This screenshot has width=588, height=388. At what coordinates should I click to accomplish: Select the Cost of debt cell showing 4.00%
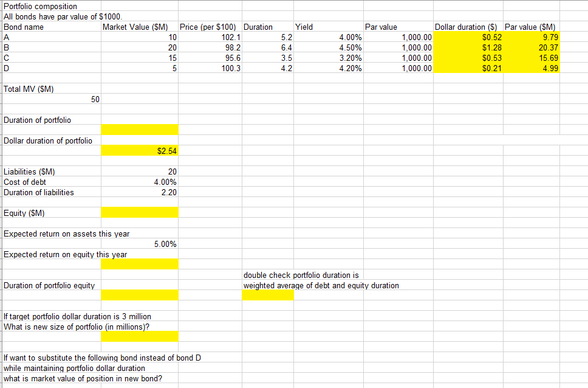(140, 182)
